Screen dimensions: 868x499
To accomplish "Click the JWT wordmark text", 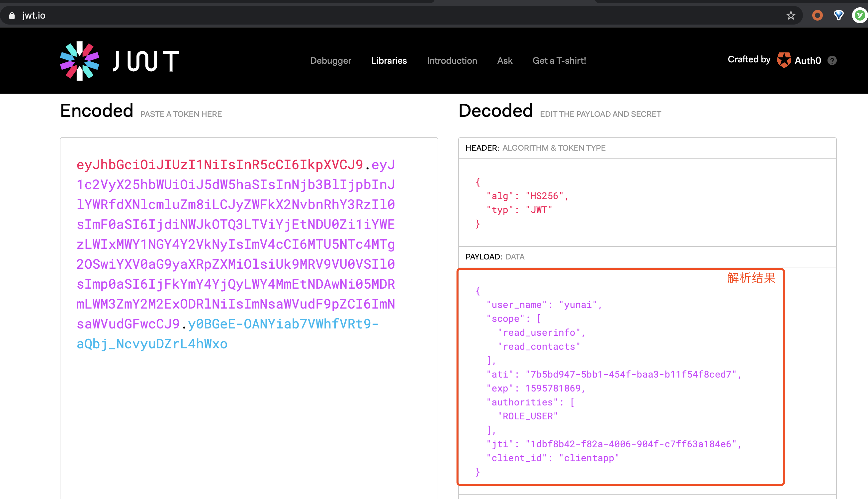I will (146, 61).
